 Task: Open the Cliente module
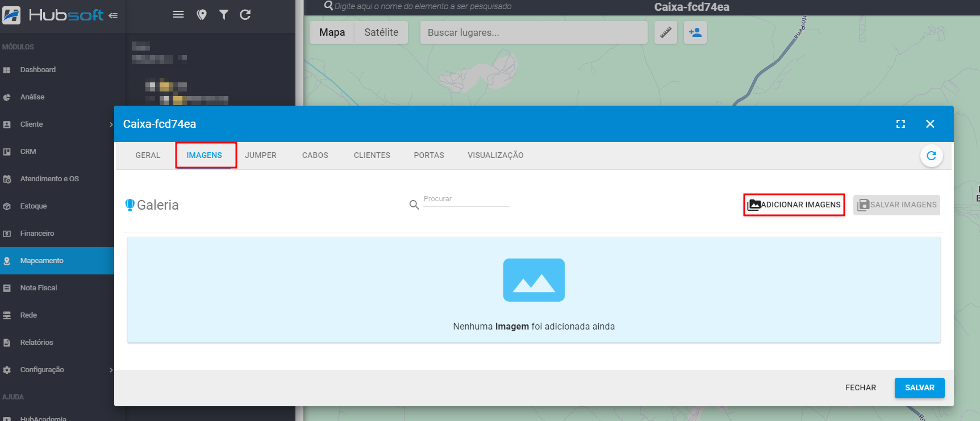57,124
